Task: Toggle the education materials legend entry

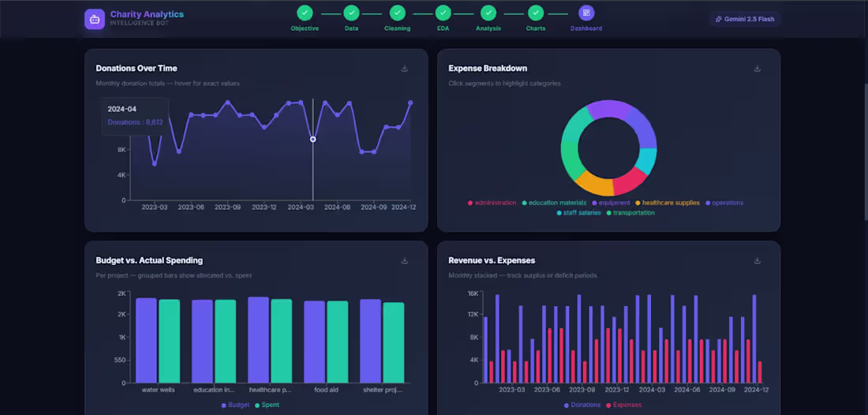Action: [554, 203]
